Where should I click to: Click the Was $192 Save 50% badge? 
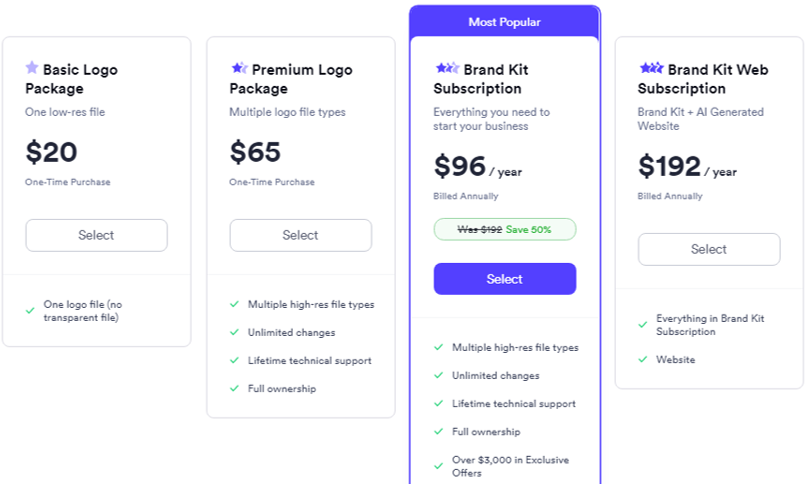tap(505, 230)
